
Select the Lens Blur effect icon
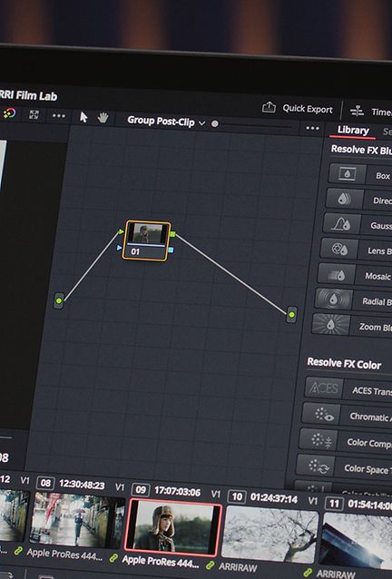pyautogui.click(x=339, y=249)
